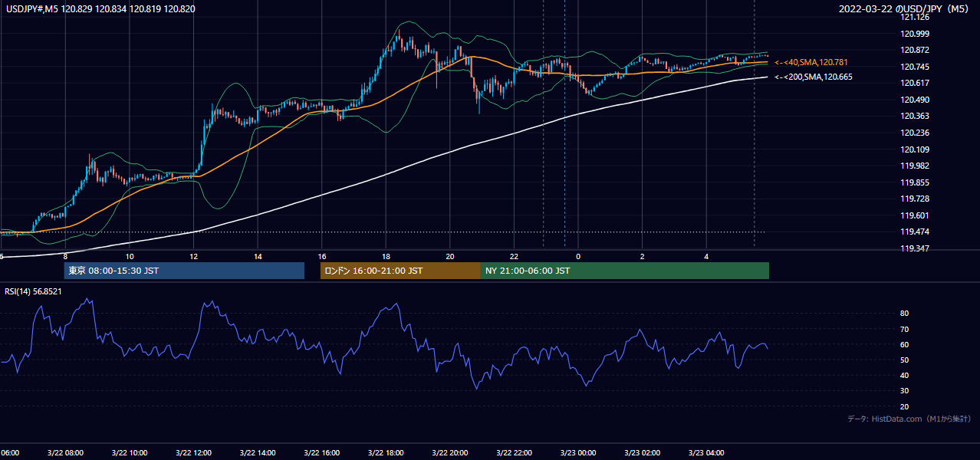
Task: Click hour label 18 under price chart
Action: (386, 256)
